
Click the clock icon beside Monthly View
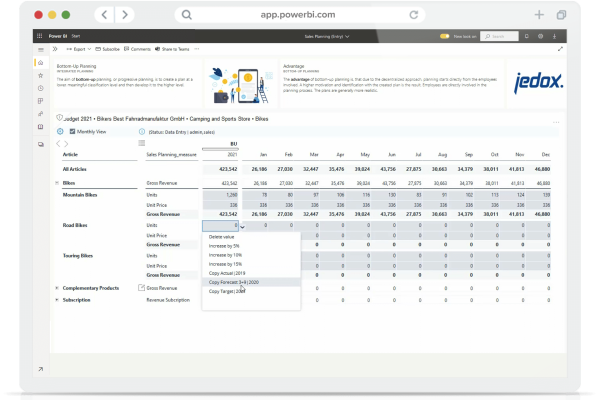[60, 131]
